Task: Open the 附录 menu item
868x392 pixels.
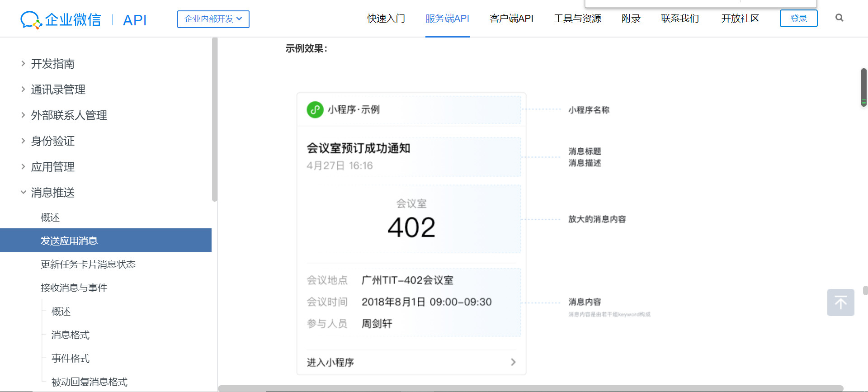Action: pyautogui.click(x=631, y=19)
